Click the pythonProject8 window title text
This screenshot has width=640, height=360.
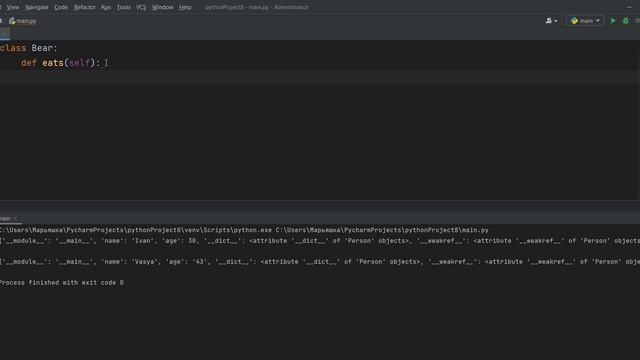[x=257, y=7]
